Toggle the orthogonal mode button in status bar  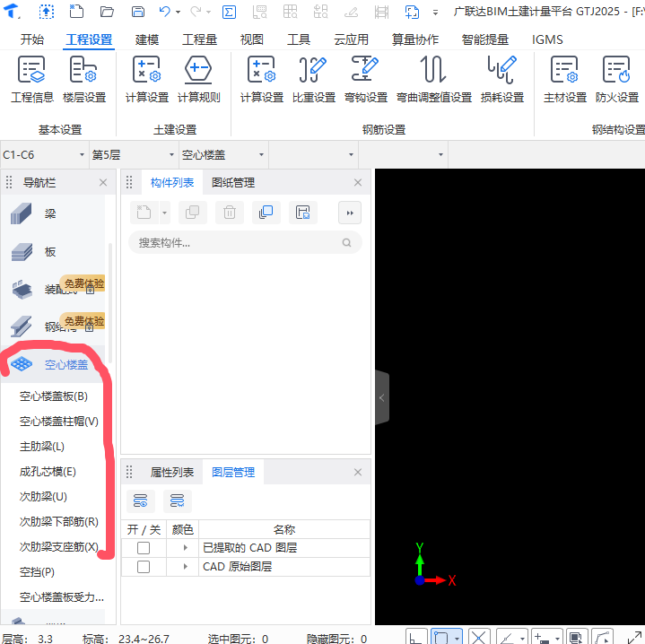415,638
